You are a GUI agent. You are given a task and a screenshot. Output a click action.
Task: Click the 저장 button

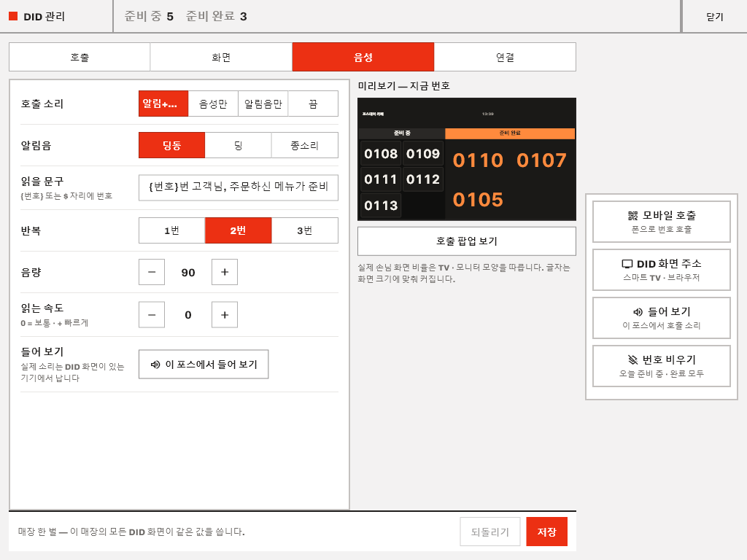[x=546, y=532]
